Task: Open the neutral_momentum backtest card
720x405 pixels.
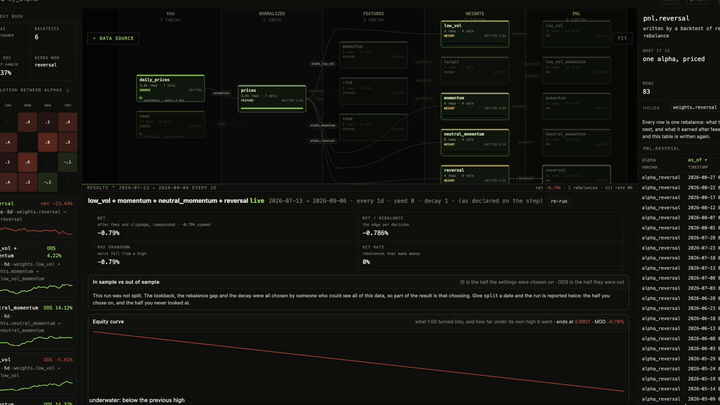Action: coord(37,326)
